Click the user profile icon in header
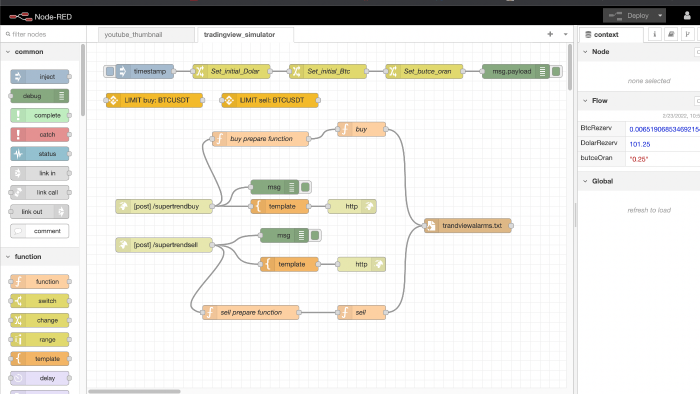 point(687,16)
